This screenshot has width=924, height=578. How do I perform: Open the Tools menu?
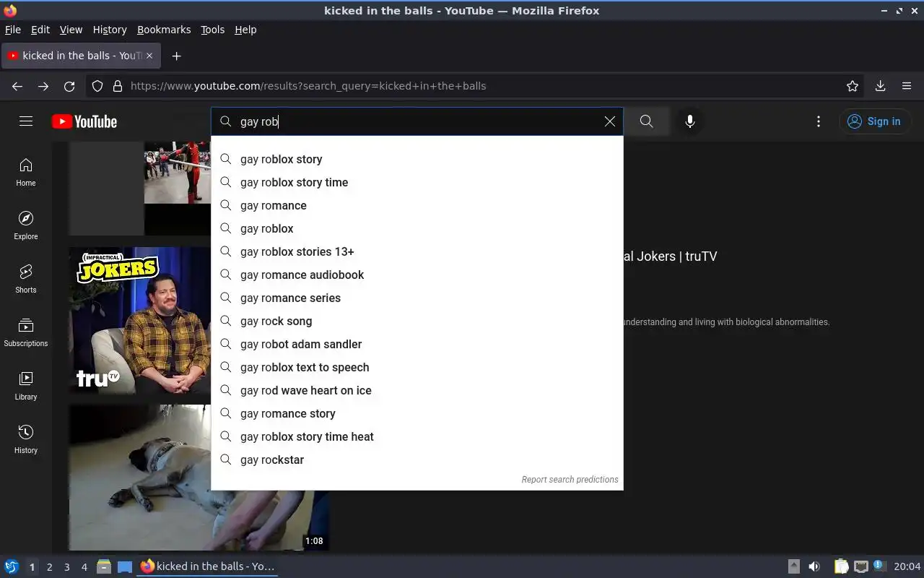pyautogui.click(x=212, y=30)
